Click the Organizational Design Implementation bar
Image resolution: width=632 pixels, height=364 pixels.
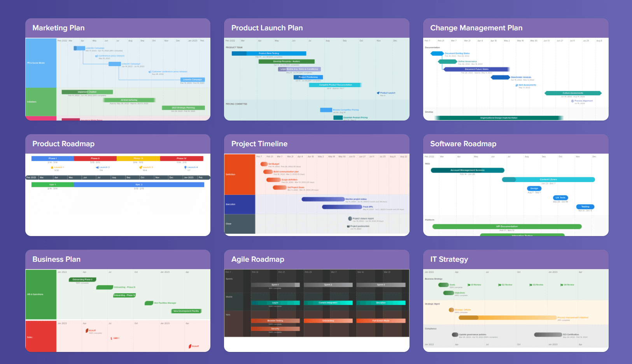(x=499, y=118)
